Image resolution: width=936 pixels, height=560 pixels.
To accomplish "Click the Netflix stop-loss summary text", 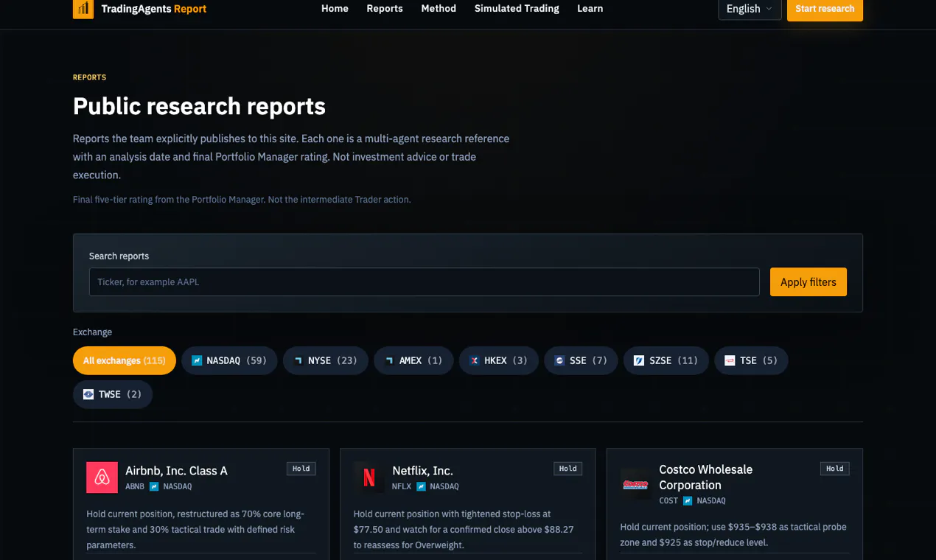I will (x=464, y=530).
